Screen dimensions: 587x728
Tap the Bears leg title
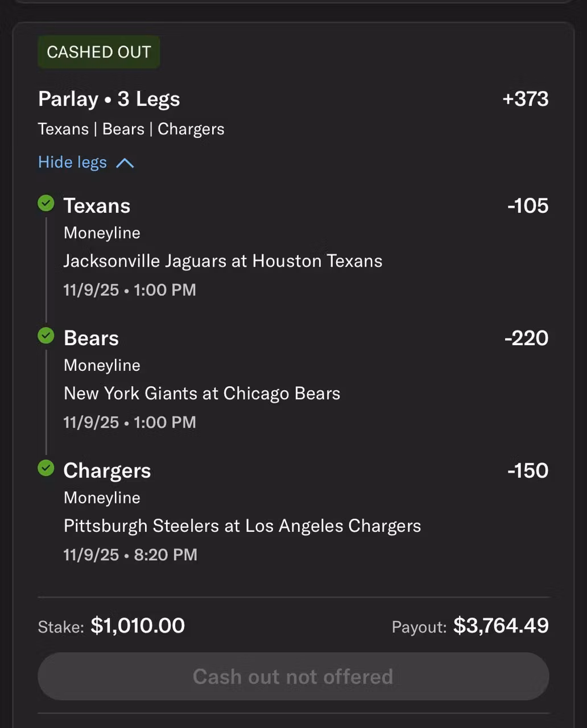tap(91, 338)
